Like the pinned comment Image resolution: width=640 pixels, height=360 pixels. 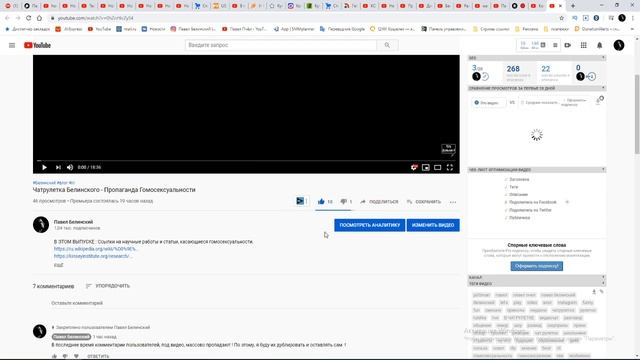coord(54,356)
